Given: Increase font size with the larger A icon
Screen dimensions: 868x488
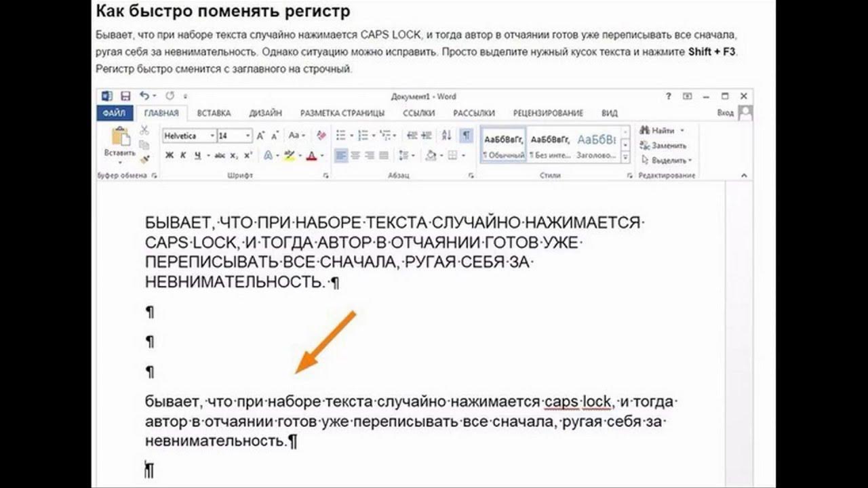Looking at the screenshot, I should [262, 136].
